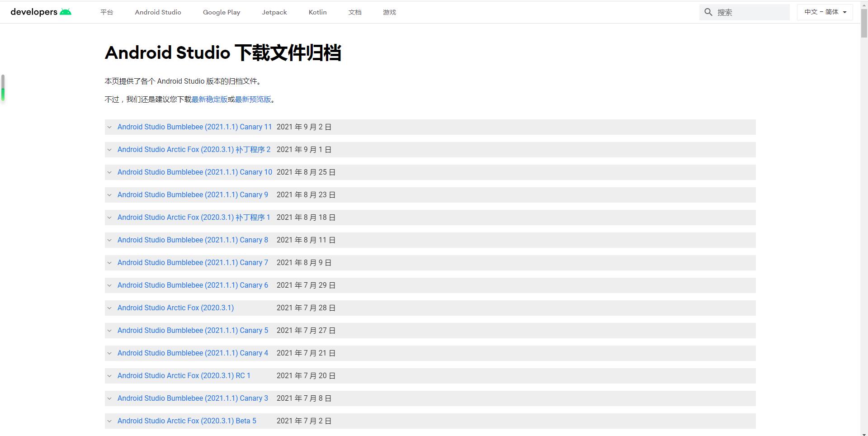The image size is (868, 436).
Task: Open the Android Studio nav item
Action: coord(158,12)
